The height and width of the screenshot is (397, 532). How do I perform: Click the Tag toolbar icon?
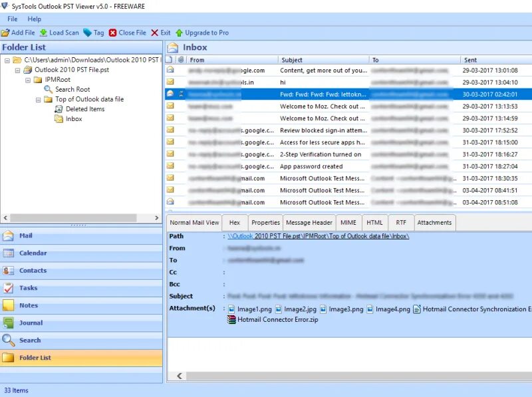point(88,33)
